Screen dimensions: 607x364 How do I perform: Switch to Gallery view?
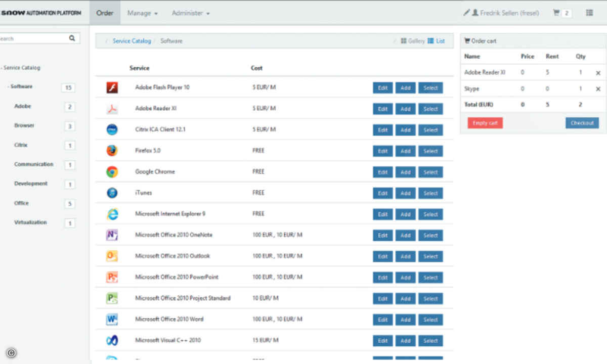click(x=413, y=41)
